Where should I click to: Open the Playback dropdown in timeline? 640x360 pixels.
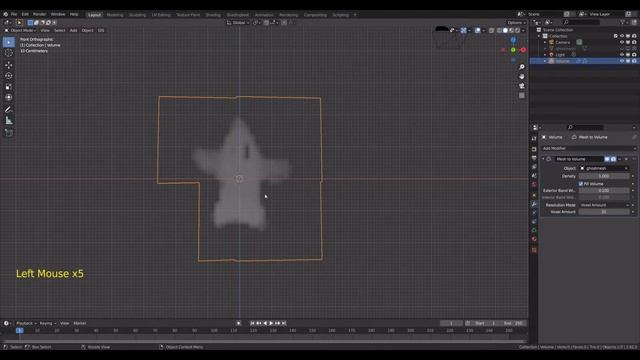(26, 323)
